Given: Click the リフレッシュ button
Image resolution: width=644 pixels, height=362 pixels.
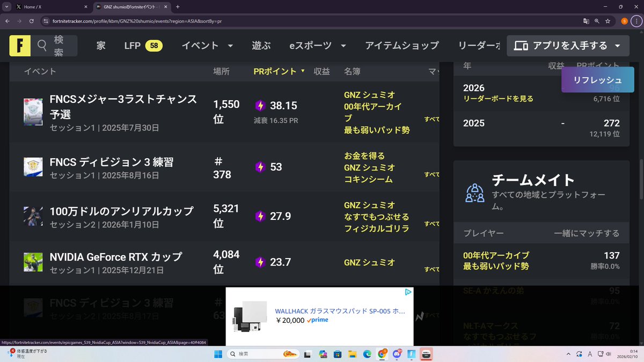Looking at the screenshot, I should pyautogui.click(x=598, y=79).
